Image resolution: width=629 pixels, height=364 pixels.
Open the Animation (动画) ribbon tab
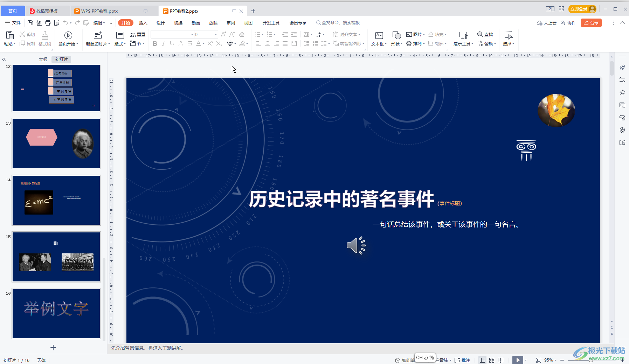pyautogui.click(x=195, y=23)
